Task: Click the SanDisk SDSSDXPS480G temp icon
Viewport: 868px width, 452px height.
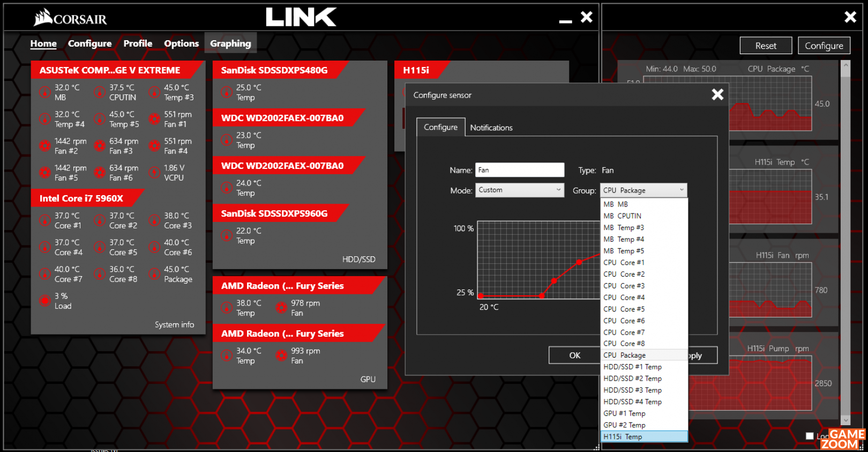Action: click(227, 92)
